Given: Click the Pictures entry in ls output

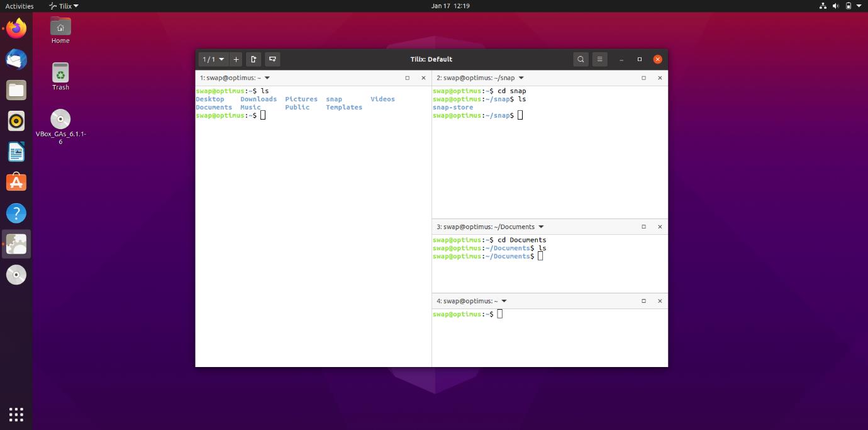Looking at the screenshot, I should click(x=301, y=99).
